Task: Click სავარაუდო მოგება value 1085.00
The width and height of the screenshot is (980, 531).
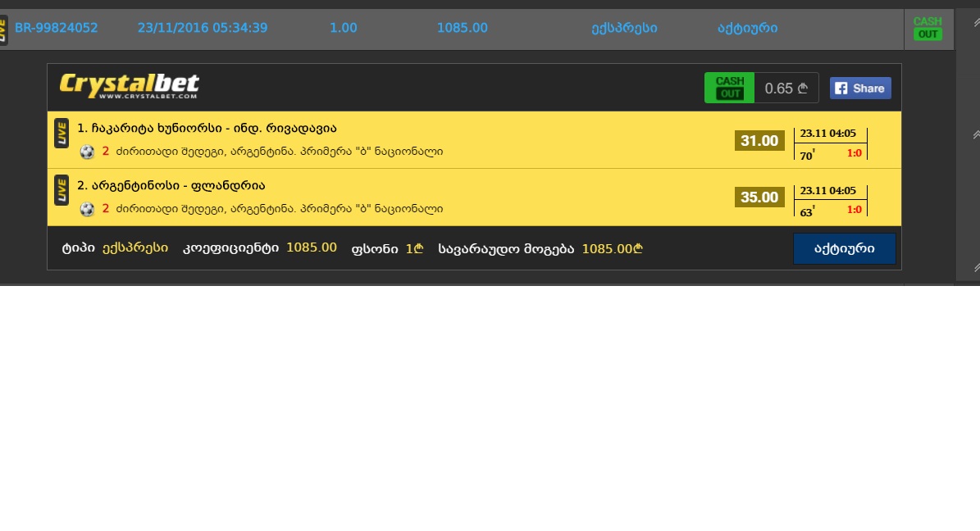Action: (612, 248)
